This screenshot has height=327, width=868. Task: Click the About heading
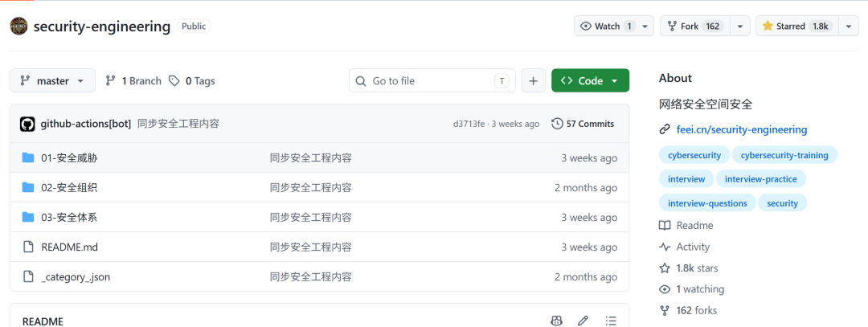tap(675, 78)
